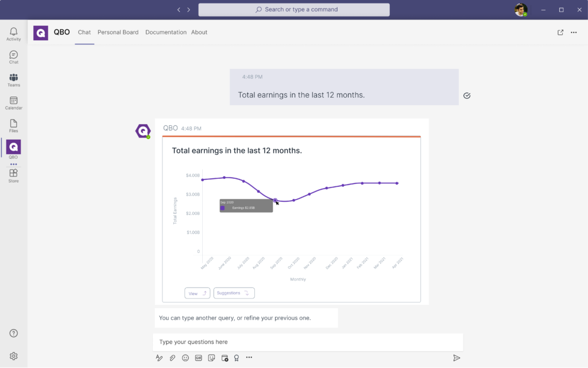Click the Sep 2020 data point on chart
The image size is (588, 368).
(x=275, y=201)
